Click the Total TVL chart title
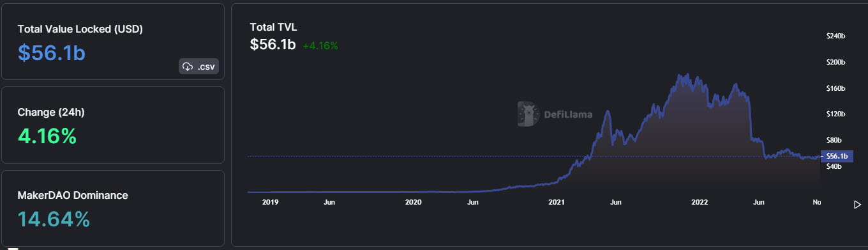The image size is (868, 250). point(273,27)
